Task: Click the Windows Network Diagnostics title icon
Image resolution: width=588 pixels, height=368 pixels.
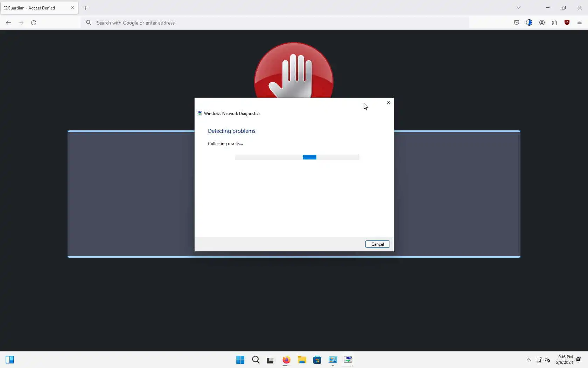Action: click(x=199, y=114)
